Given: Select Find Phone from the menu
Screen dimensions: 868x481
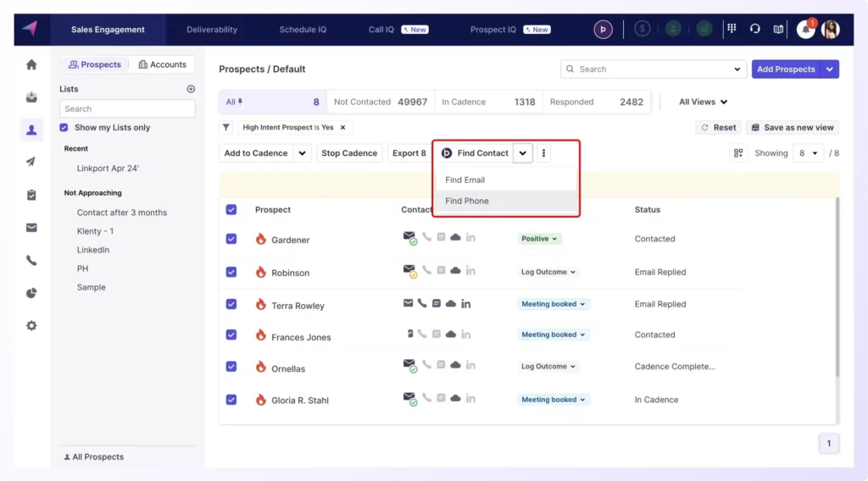Looking at the screenshot, I should (x=506, y=201).
